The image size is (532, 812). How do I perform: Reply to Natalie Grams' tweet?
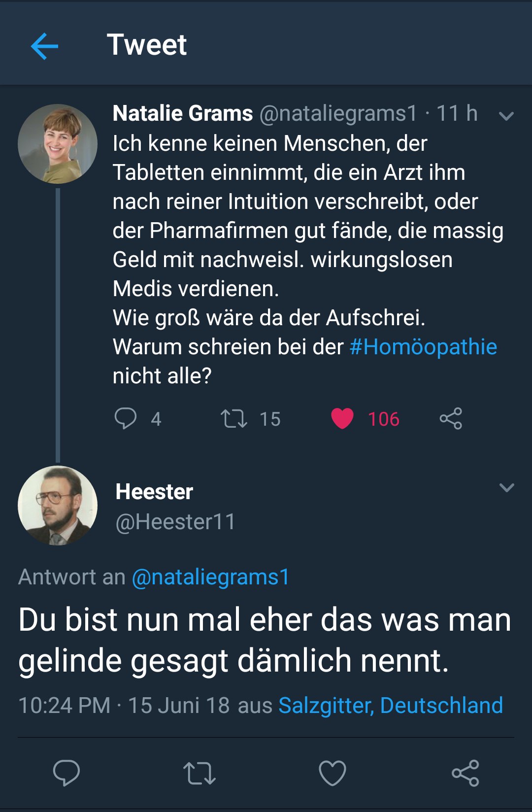(x=126, y=419)
